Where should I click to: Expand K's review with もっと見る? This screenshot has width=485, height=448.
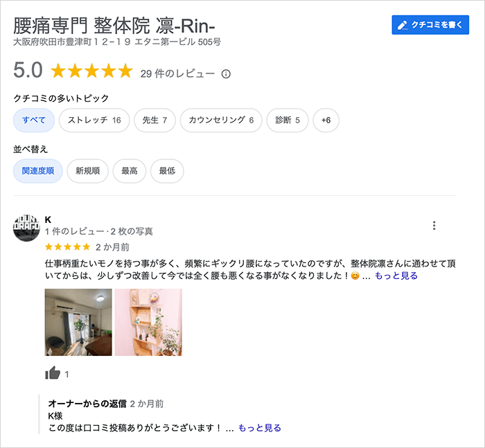pyautogui.click(x=396, y=276)
